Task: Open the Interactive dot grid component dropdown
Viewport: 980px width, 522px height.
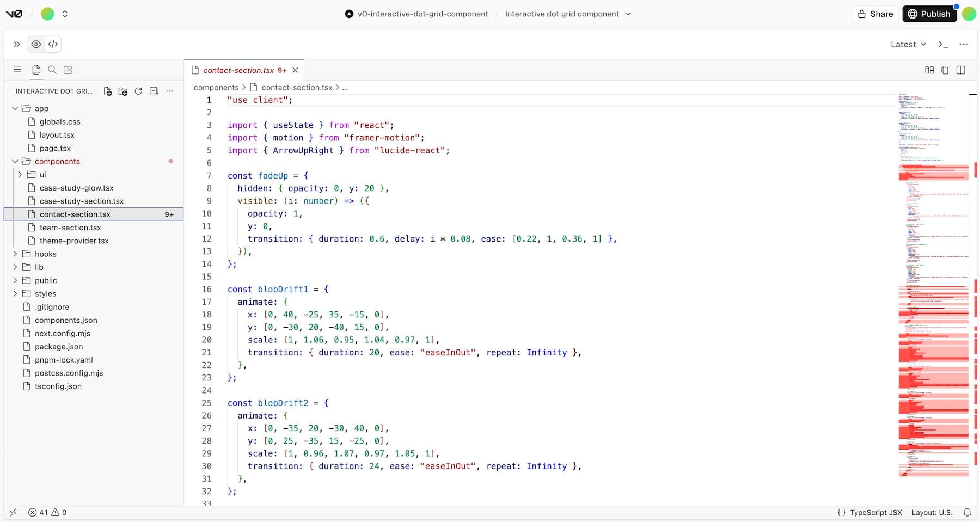Action: [x=567, y=14]
